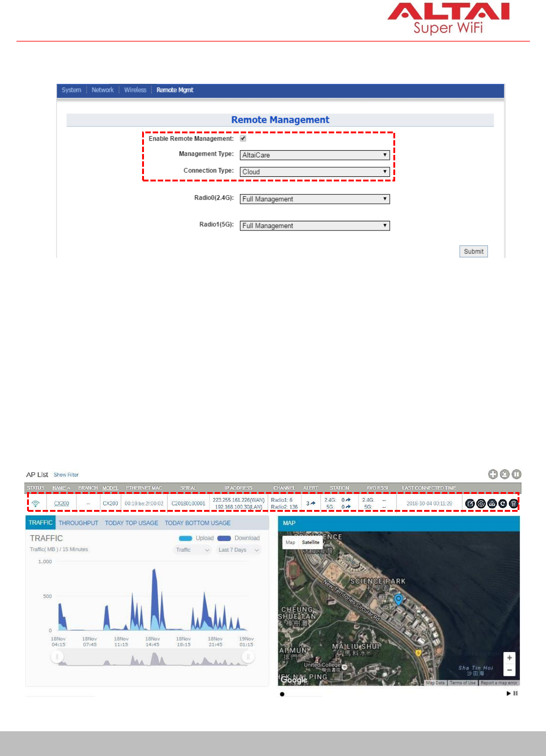Click the firmware upgrade icon in CX200 row
The width and height of the screenshot is (546, 756).
click(x=492, y=504)
